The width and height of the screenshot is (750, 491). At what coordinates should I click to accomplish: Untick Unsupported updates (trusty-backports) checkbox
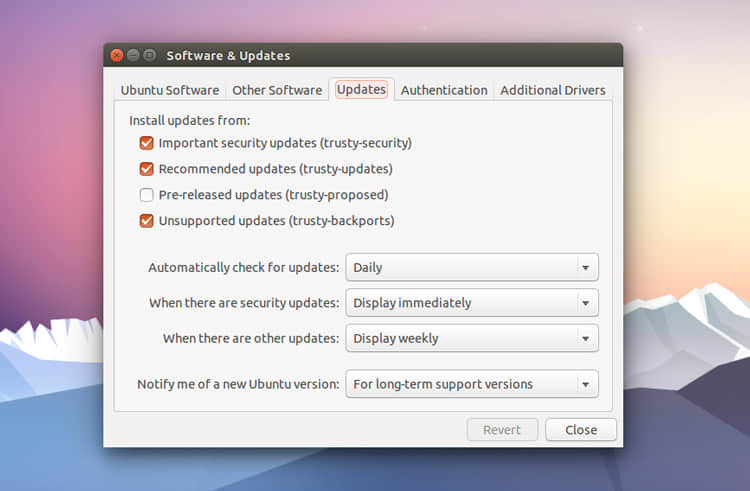click(147, 221)
